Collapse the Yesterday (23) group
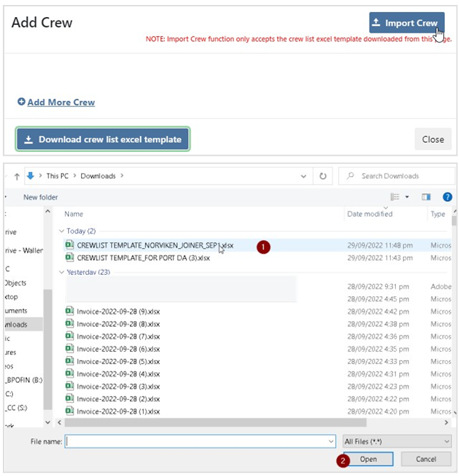 click(x=61, y=272)
